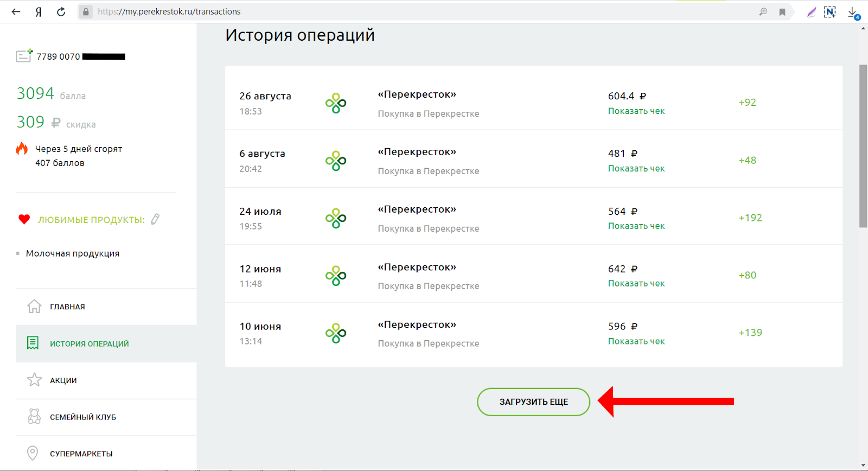This screenshot has height=471, width=868.
Task: Edit favorite products with pencil icon
Action: [x=155, y=219]
